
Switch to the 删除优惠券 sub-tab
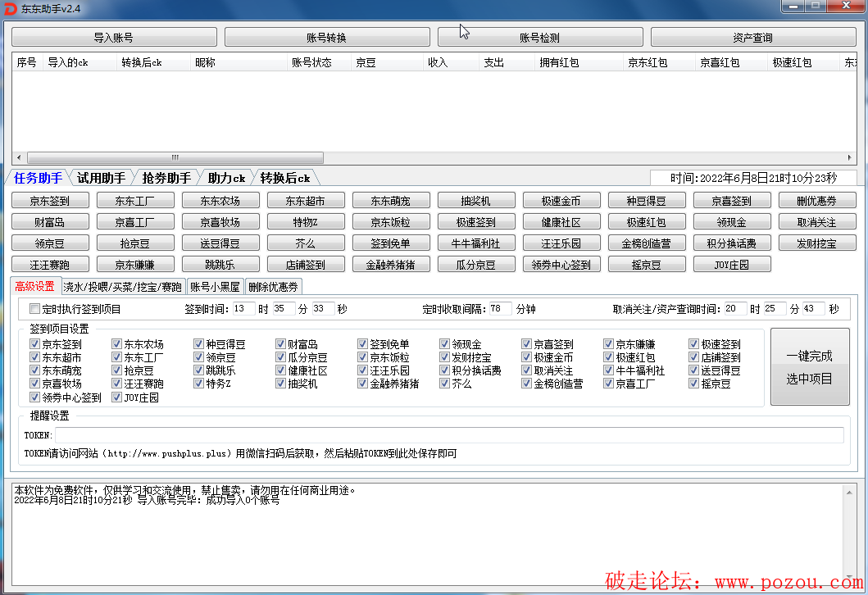(x=274, y=287)
